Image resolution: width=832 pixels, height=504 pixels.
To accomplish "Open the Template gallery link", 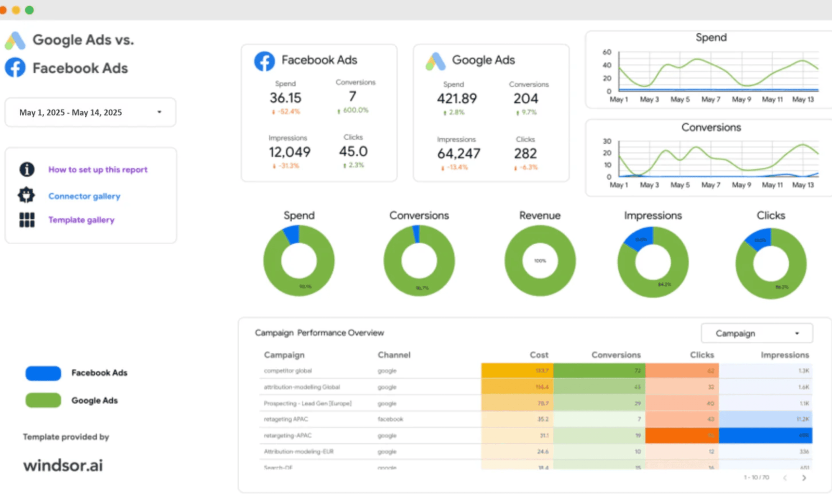I will [x=81, y=220].
